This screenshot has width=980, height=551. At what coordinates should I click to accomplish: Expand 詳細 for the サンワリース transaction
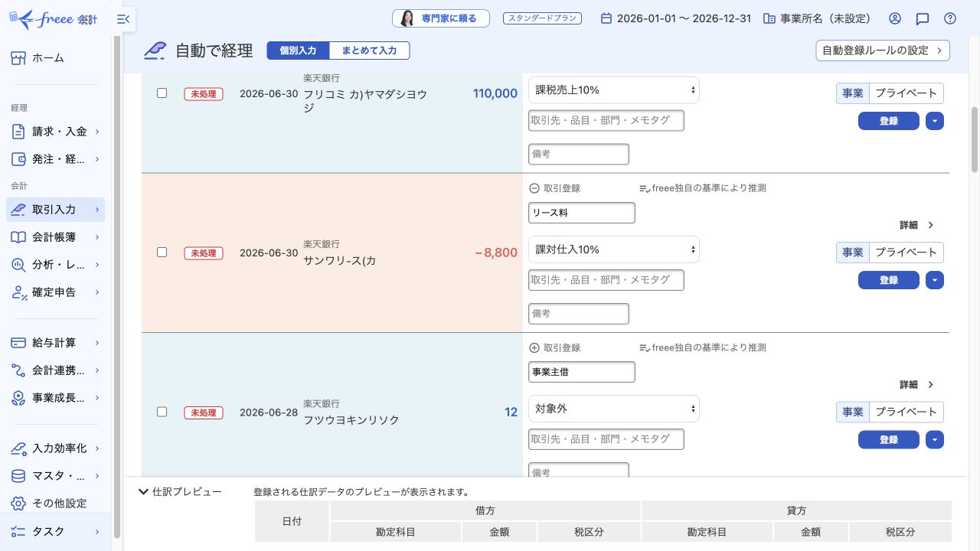click(917, 225)
